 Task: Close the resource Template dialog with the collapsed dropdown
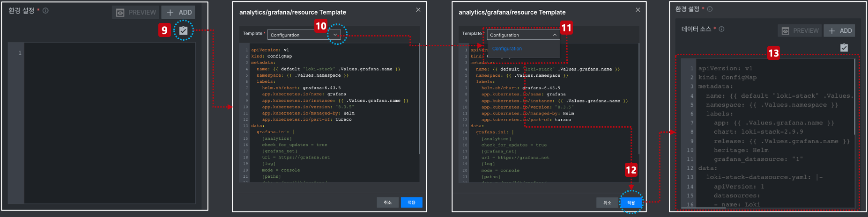(x=418, y=10)
